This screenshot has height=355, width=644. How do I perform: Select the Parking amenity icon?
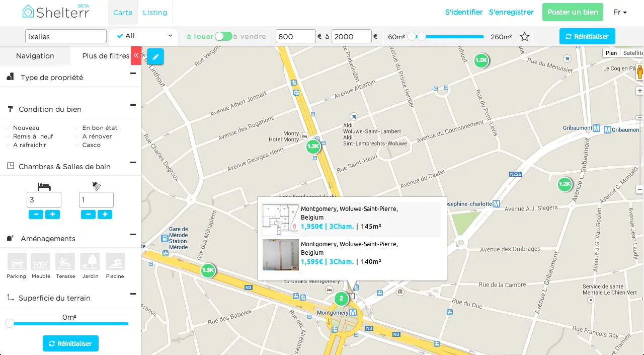pyautogui.click(x=17, y=261)
